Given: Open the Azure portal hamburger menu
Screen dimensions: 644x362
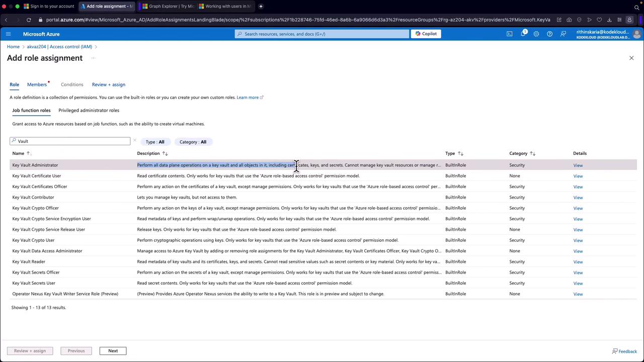Looking at the screenshot, I should tap(8, 34).
